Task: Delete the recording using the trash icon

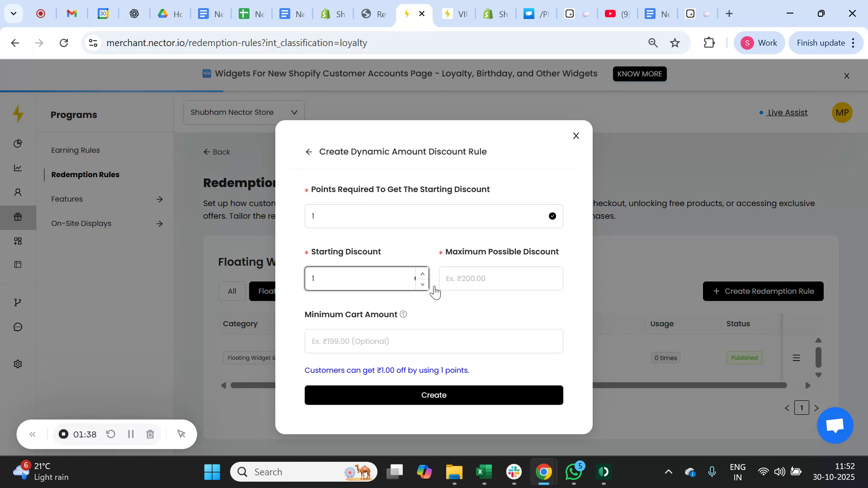Action: [150, 434]
